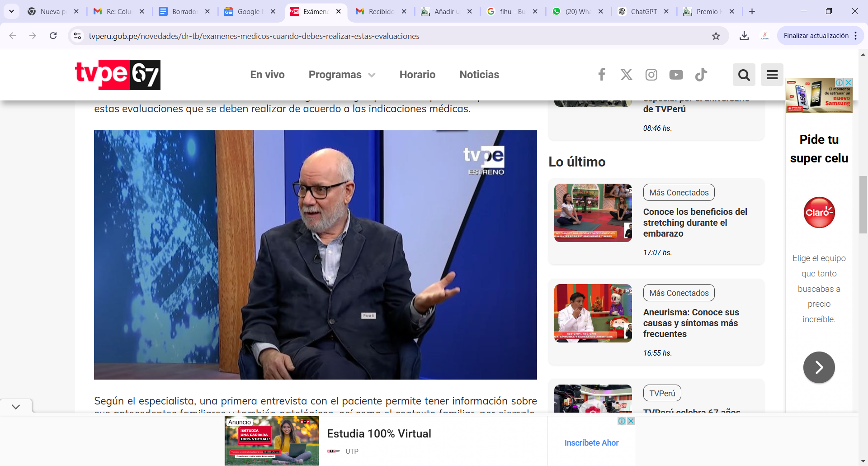This screenshot has height=466, width=868.
Task: Go back with browser back arrow
Action: pyautogui.click(x=13, y=36)
